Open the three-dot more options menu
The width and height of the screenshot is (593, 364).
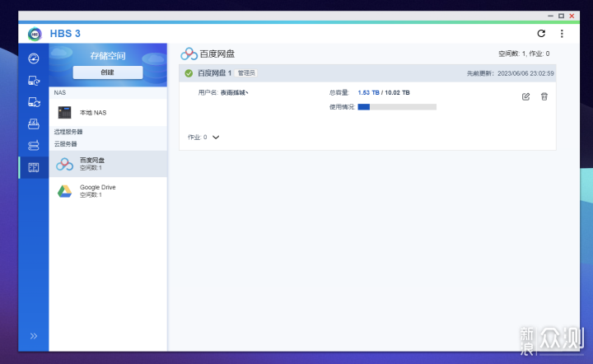[562, 34]
